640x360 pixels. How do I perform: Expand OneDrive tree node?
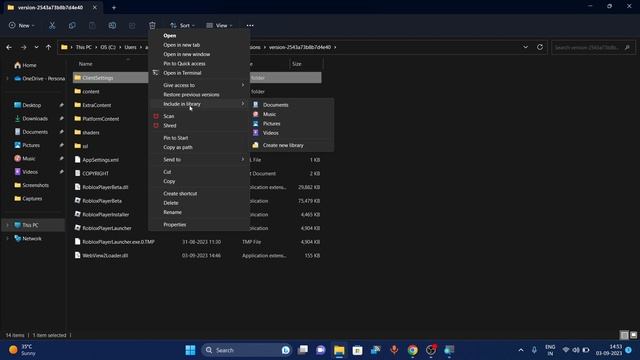click(7, 79)
